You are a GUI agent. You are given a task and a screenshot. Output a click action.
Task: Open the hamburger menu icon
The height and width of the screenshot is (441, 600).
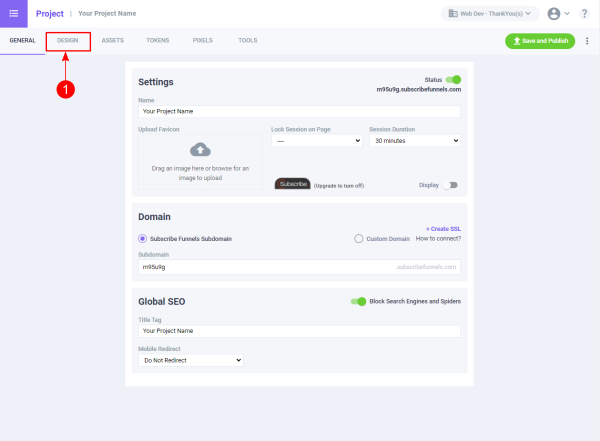tap(13, 13)
